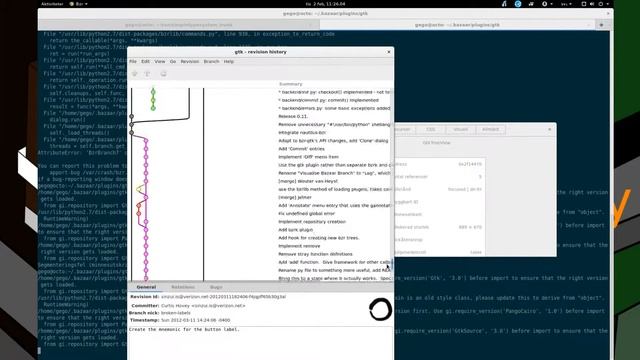Switch to the Relations tab
Viewport: 640px width, 360px height.
182,287
